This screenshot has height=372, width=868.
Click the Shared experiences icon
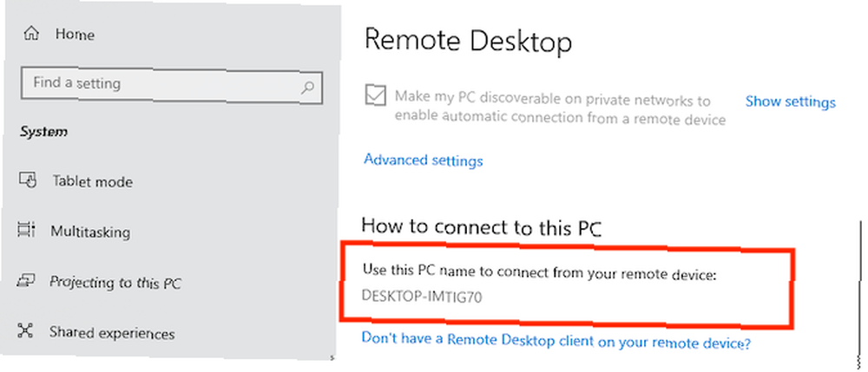[x=26, y=331]
